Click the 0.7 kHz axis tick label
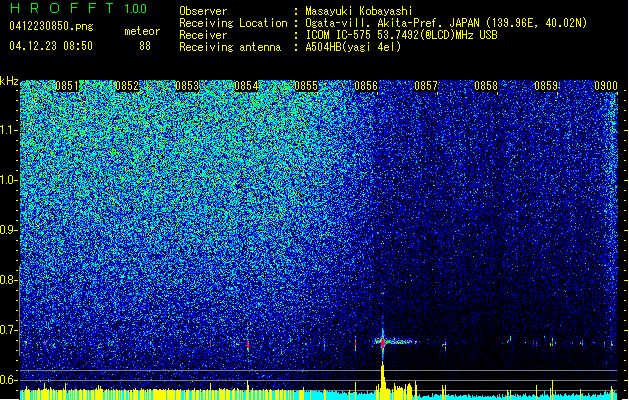The width and height of the screenshot is (629, 400). 8,330
